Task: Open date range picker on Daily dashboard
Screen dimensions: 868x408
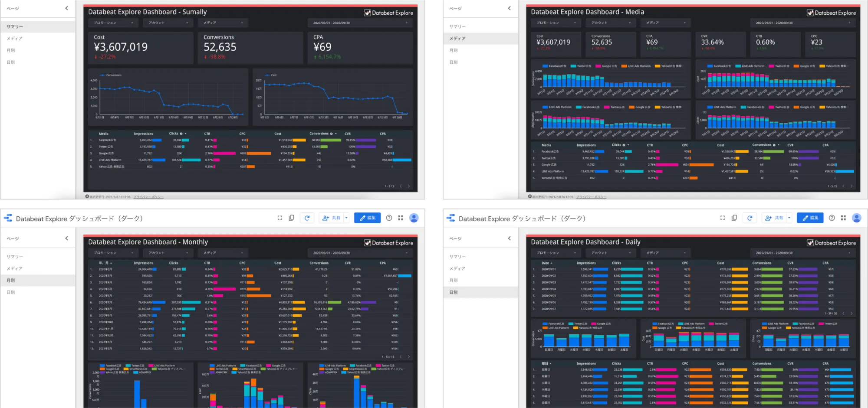Action: pyautogui.click(x=802, y=253)
